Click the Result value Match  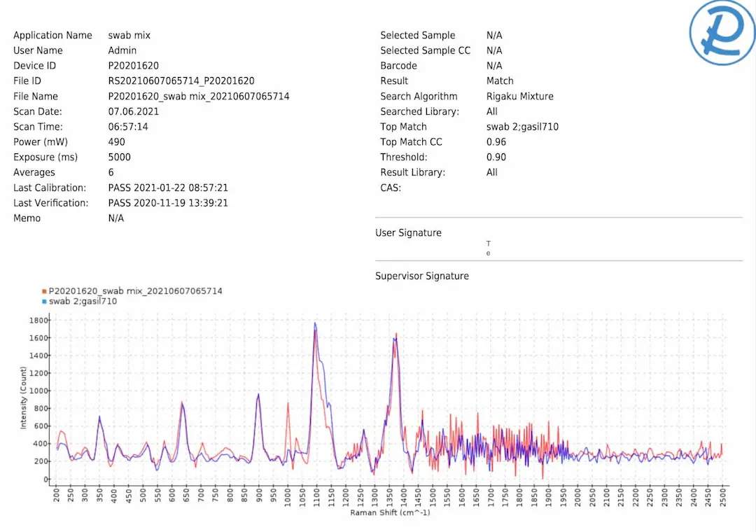(500, 81)
